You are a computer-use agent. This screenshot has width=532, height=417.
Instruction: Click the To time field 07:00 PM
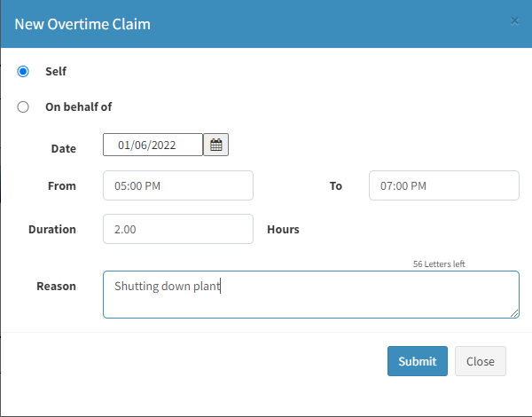(444, 185)
